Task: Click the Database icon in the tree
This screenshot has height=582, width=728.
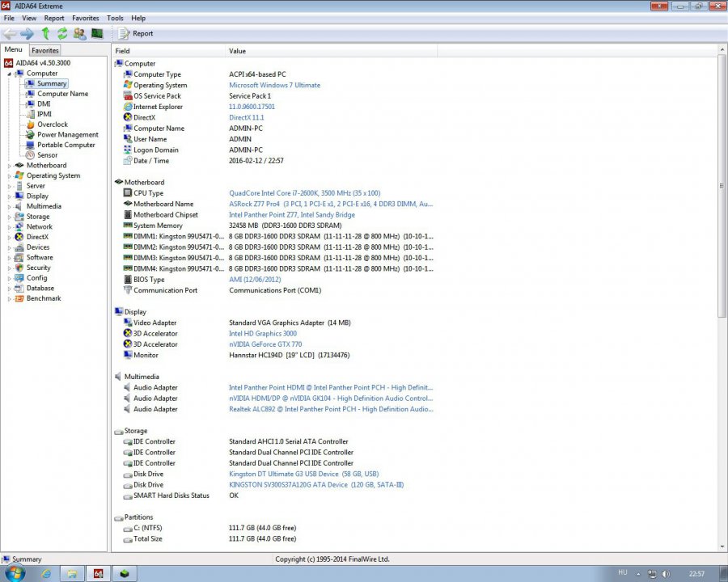Action: pos(19,289)
